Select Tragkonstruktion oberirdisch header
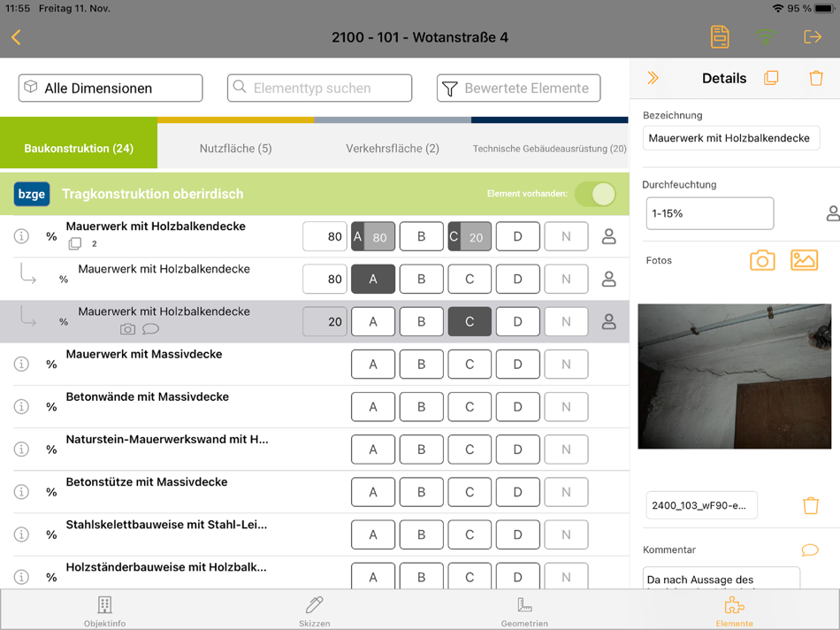Screen dimensions: 840x630 (315, 194)
